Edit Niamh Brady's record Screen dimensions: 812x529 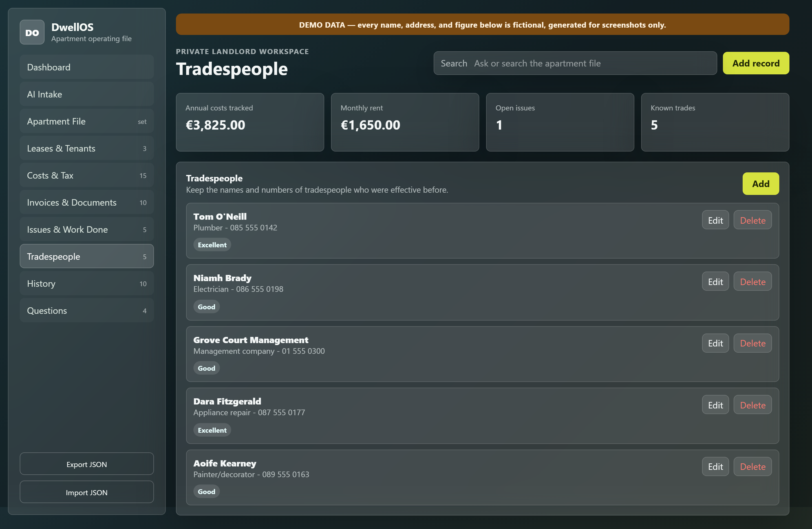coord(716,282)
